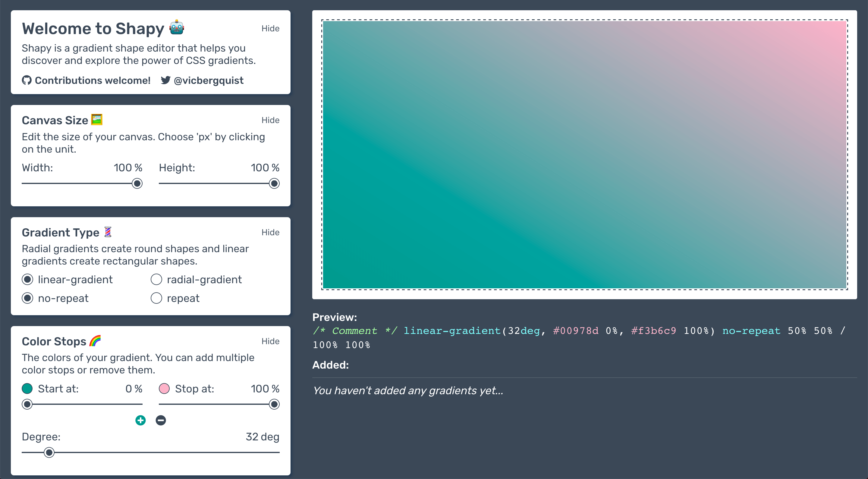Click the Degree slider handle
The width and height of the screenshot is (868, 479).
(49, 452)
